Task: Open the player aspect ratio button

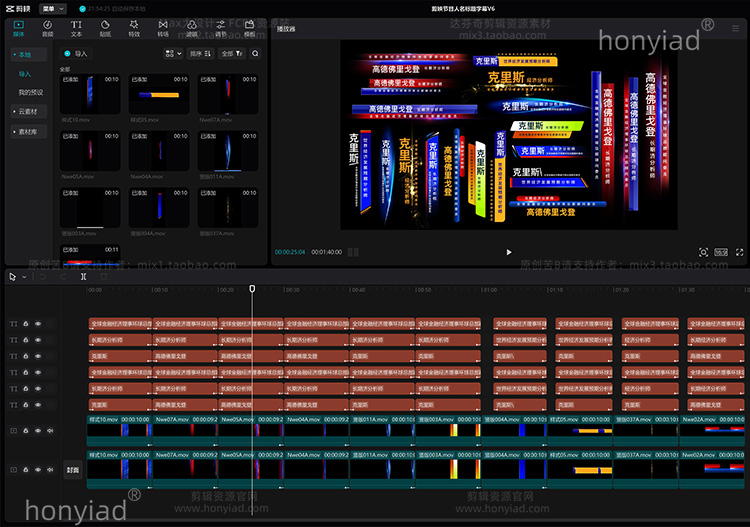Action: tap(721, 252)
